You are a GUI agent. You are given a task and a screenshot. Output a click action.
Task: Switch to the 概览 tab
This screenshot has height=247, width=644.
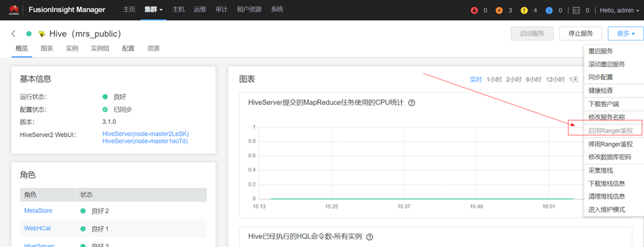tap(22, 49)
